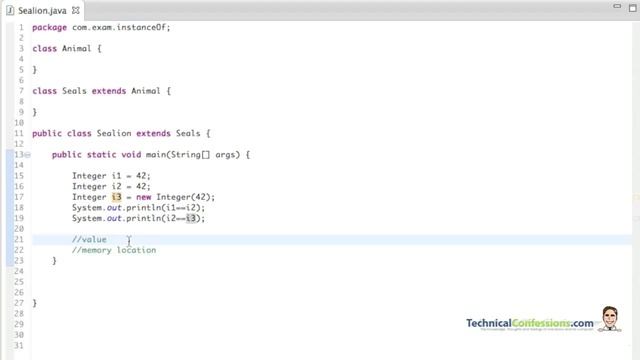The width and height of the screenshot is (640, 360).
Task: Minimize the editor view
Action: point(617,6)
